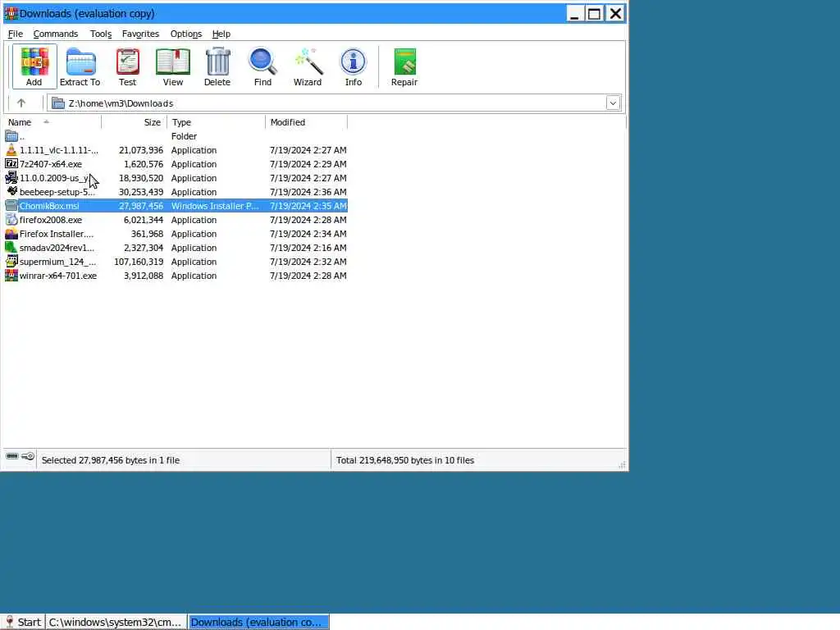This screenshot has width=840, height=630.
Task: Switch to the cmd window taskbar button
Action: pyautogui.click(x=116, y=622)
